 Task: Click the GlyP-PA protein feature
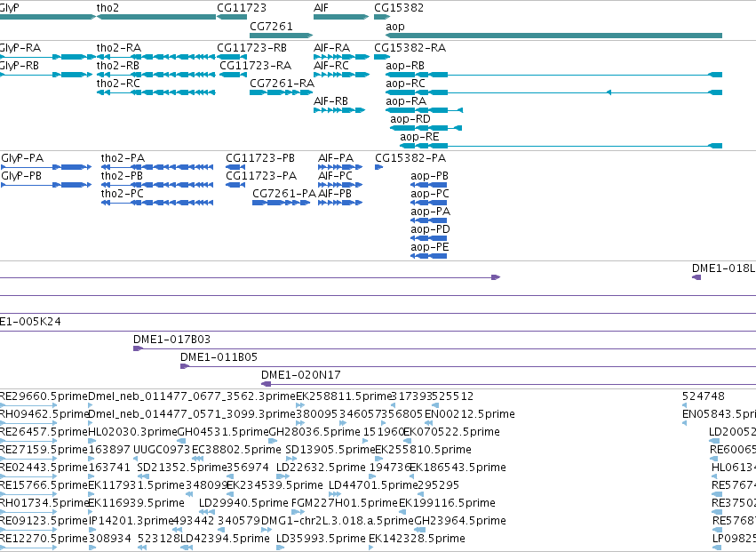pyautogui.click(x=46, y=167)
